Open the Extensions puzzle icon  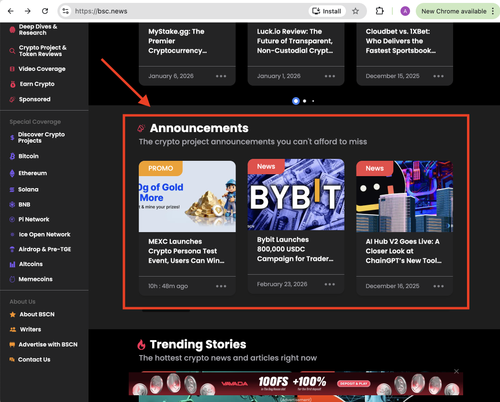click(379, 11)
